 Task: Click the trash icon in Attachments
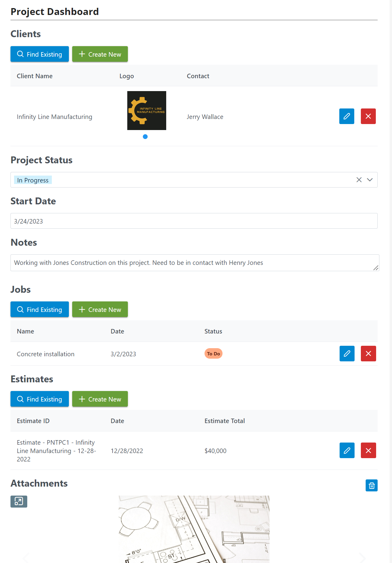(x=372, y=485)
